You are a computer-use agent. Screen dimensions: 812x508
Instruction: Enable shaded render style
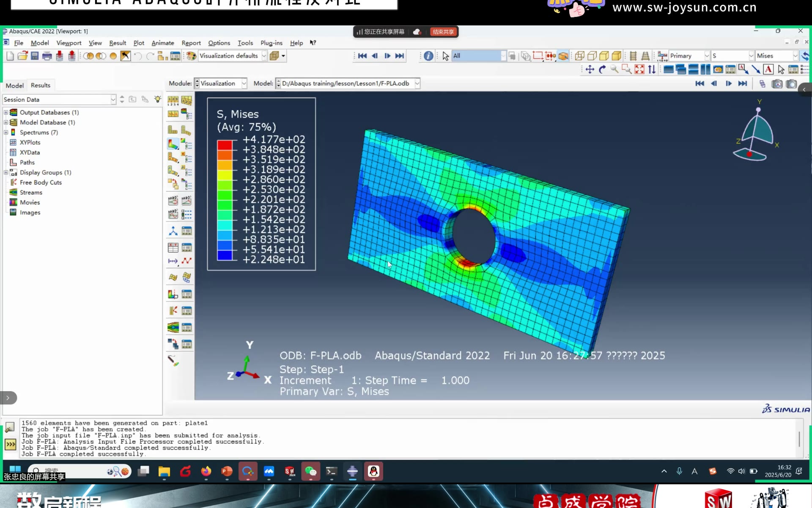617,56
